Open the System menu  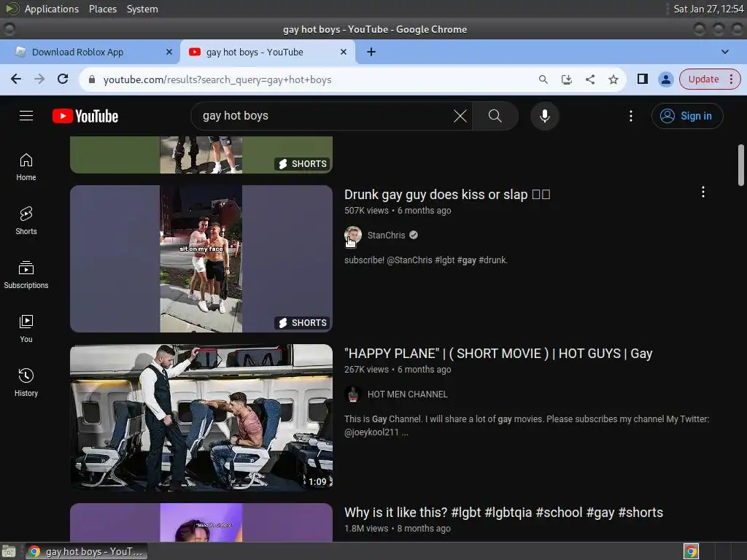pyautogui.click(x=142, y=9)
